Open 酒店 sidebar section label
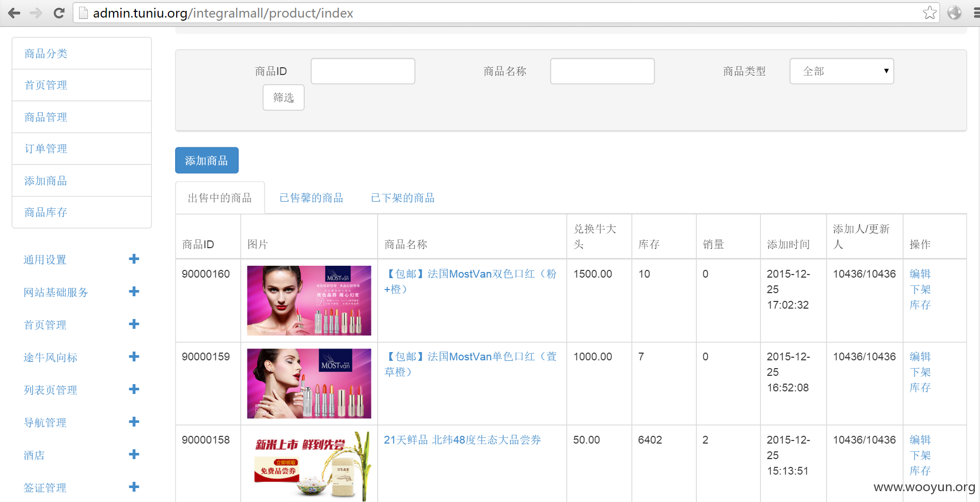This screenshot has width=980, height=502. [34, 455]
